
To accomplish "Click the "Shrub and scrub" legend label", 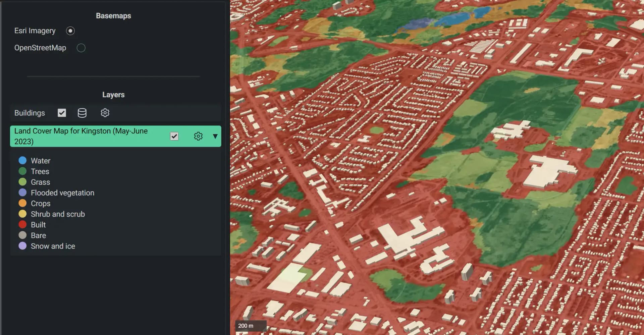I will click(x=58, y=214).
